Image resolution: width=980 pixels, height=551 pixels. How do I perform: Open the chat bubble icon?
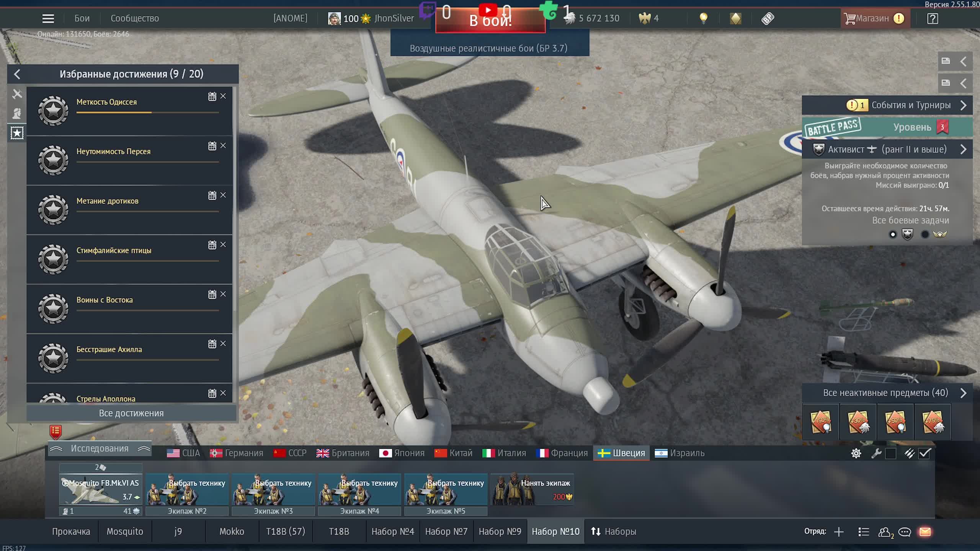[905, 531]
